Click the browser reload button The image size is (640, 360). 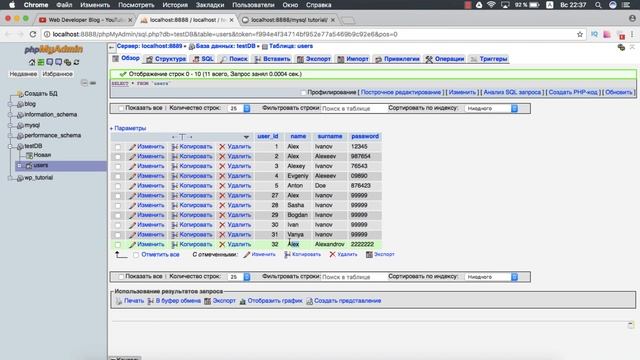pos(33,34)
